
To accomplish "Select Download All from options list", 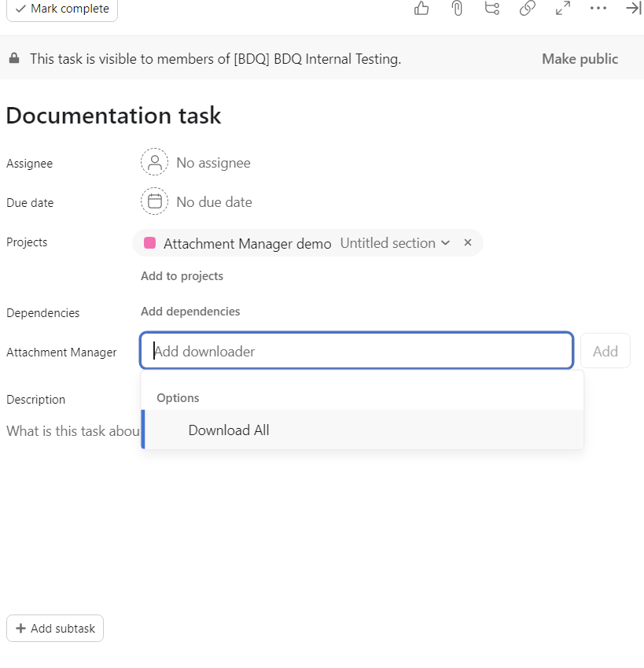I will tap(229, 430).
